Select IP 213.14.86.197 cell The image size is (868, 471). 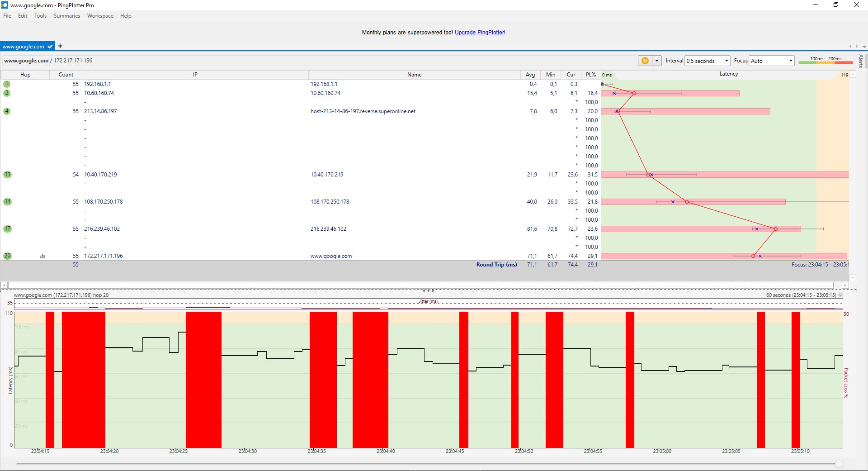pos(100,111)
